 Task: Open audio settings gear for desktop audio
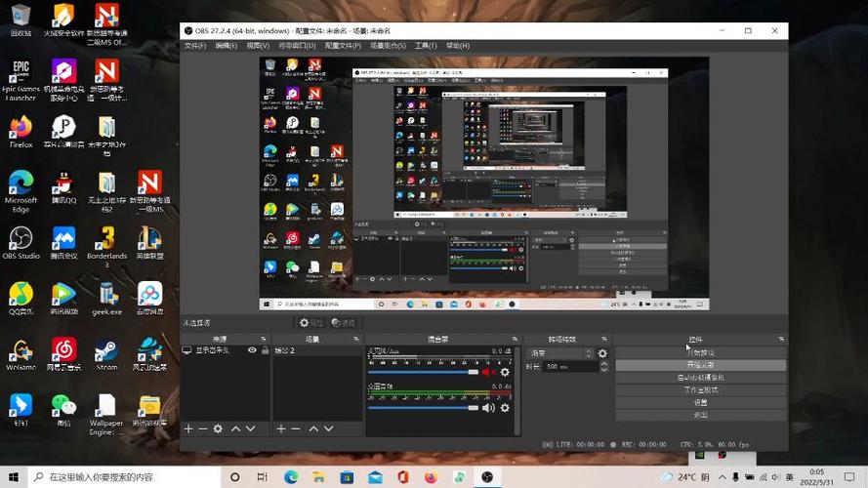(505, 408)
